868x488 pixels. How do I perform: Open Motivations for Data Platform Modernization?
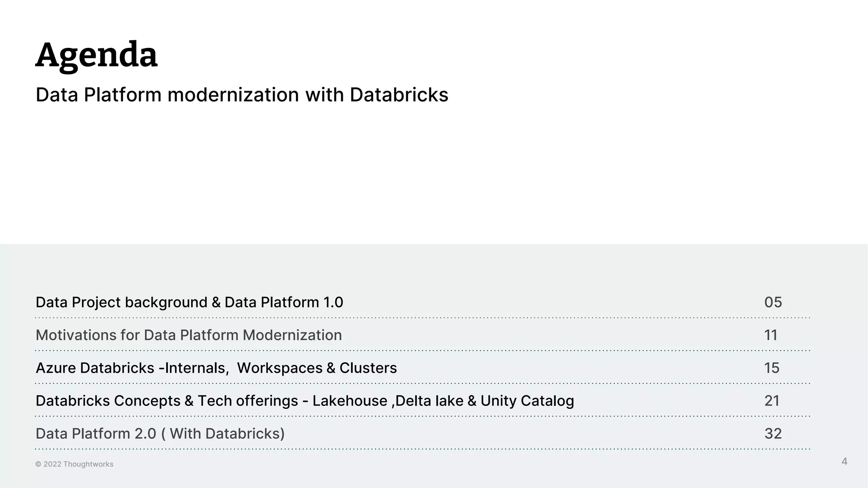[189, 335]
